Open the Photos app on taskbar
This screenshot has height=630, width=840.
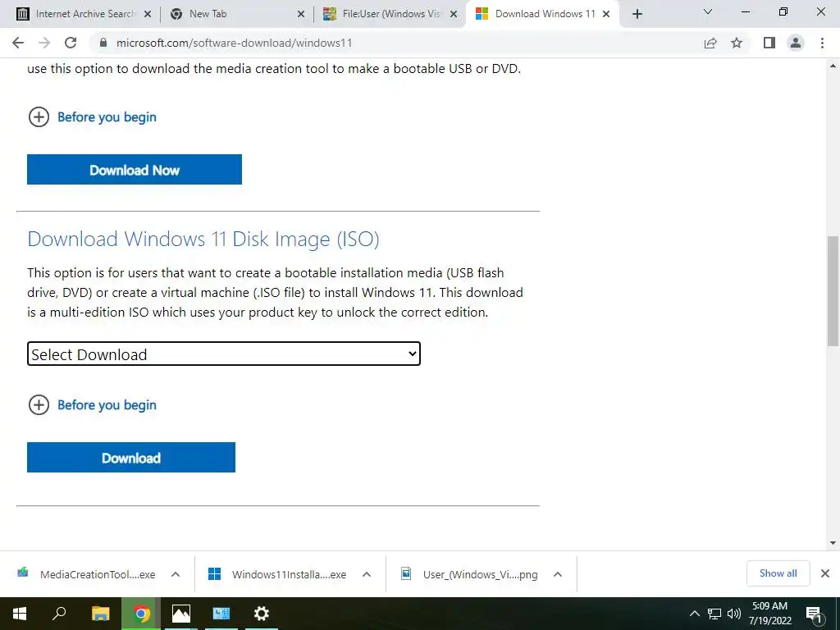pyautogui.click(x=181, y=614)
